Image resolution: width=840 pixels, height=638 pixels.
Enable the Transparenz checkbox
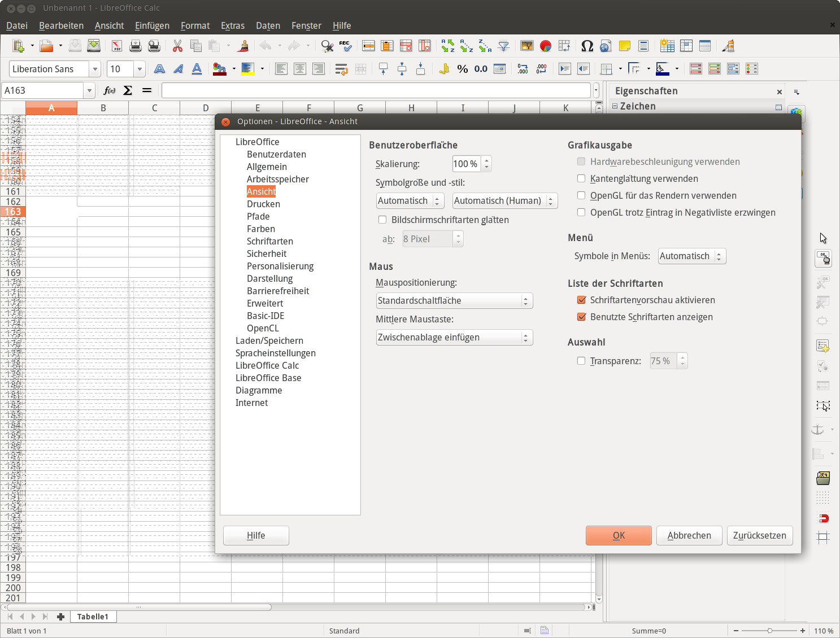click(x=581, y=361)
